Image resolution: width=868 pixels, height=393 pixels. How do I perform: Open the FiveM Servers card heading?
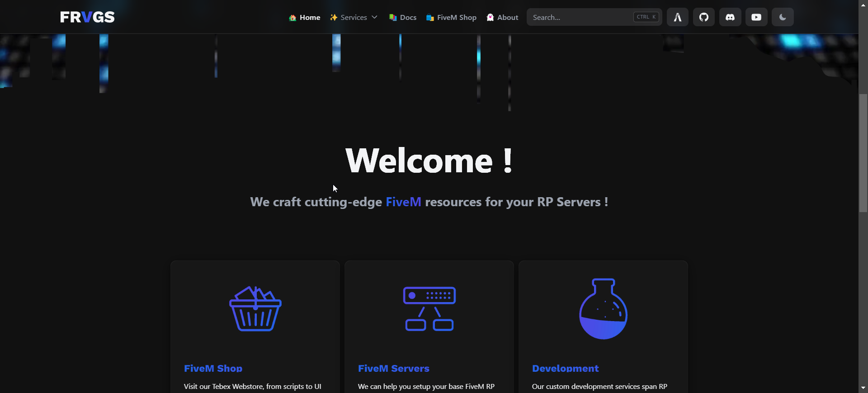click(393, 369)
